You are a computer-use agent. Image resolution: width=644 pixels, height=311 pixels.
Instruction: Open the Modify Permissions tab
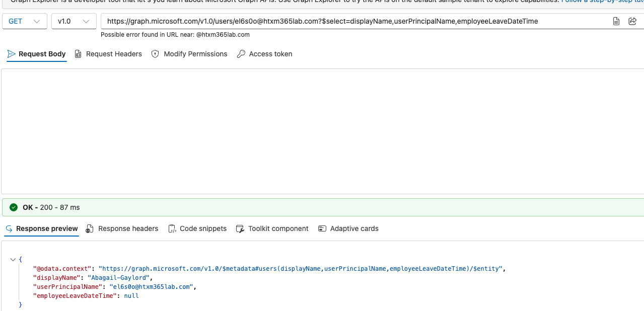pyautogui.click(x=189, y=54)
